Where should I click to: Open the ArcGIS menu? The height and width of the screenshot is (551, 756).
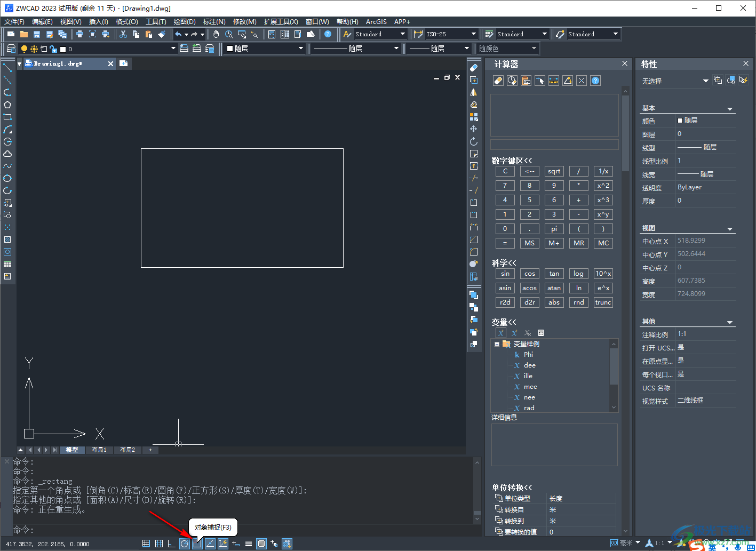[376, 22]
